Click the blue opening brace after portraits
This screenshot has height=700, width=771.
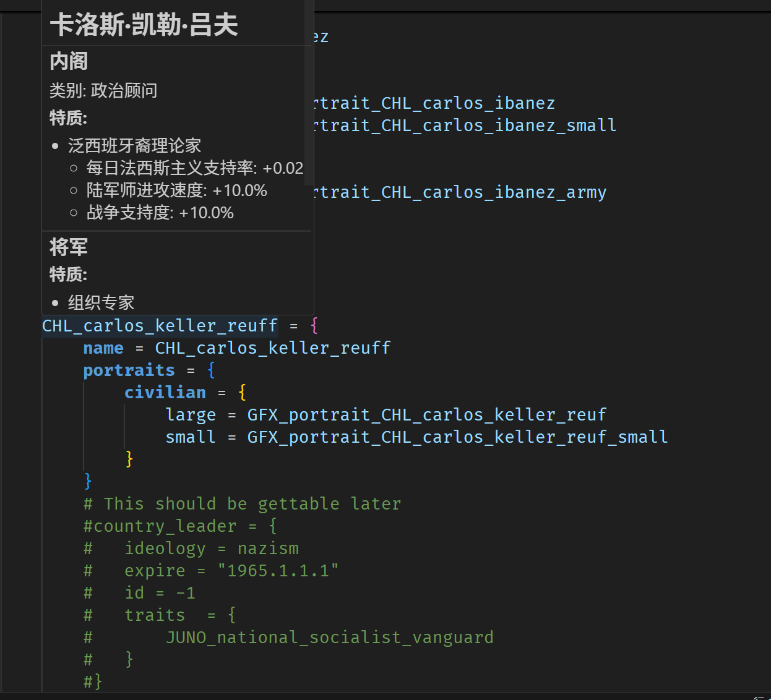pos(211,370)
